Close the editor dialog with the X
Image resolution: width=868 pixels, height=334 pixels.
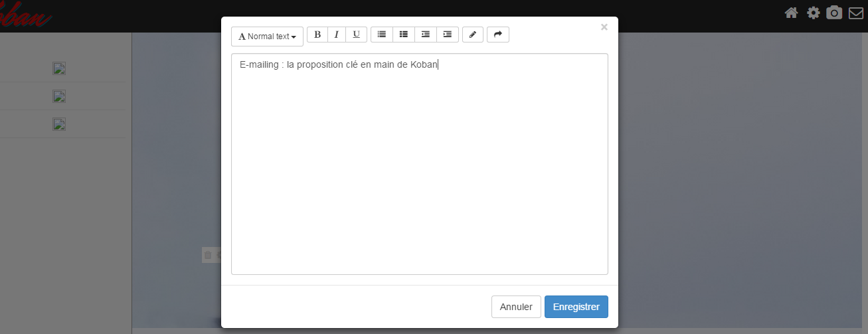[604, 27]
